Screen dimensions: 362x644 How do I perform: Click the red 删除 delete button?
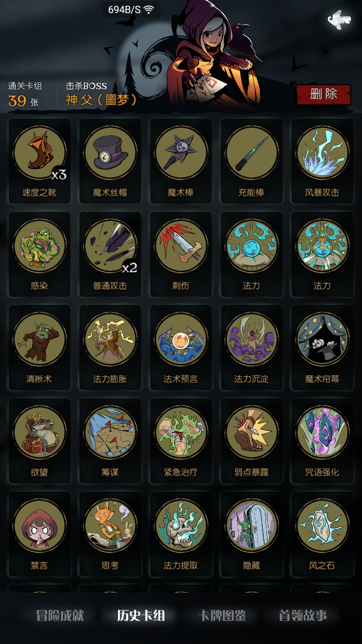323,94
